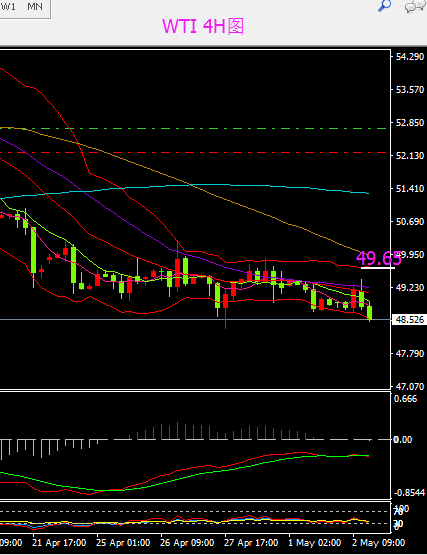
Task: Click the 54.290 price scale value
Action: (410, 57)
